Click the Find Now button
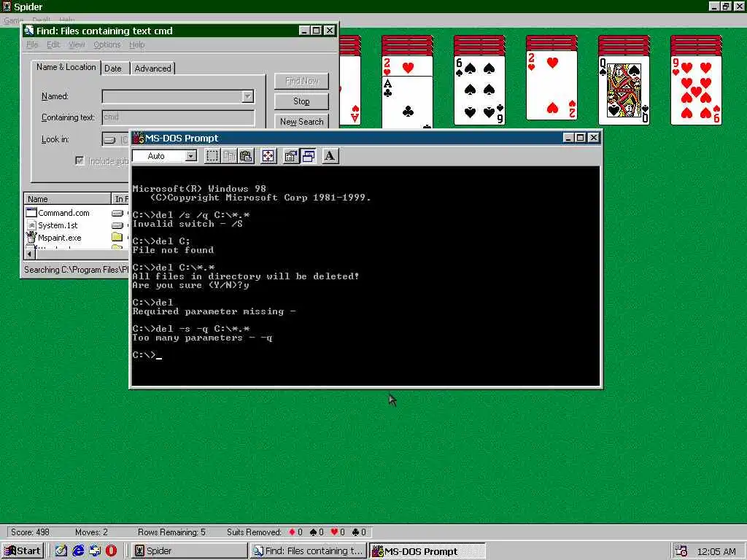This screenshot has height=560, width=747. click(x=301, y=81)
